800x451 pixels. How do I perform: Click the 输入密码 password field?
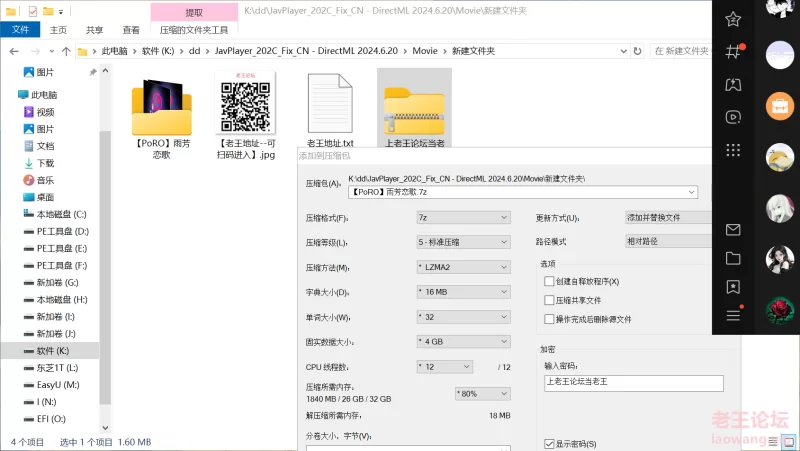pyautogui.click(x=634, y=383)
